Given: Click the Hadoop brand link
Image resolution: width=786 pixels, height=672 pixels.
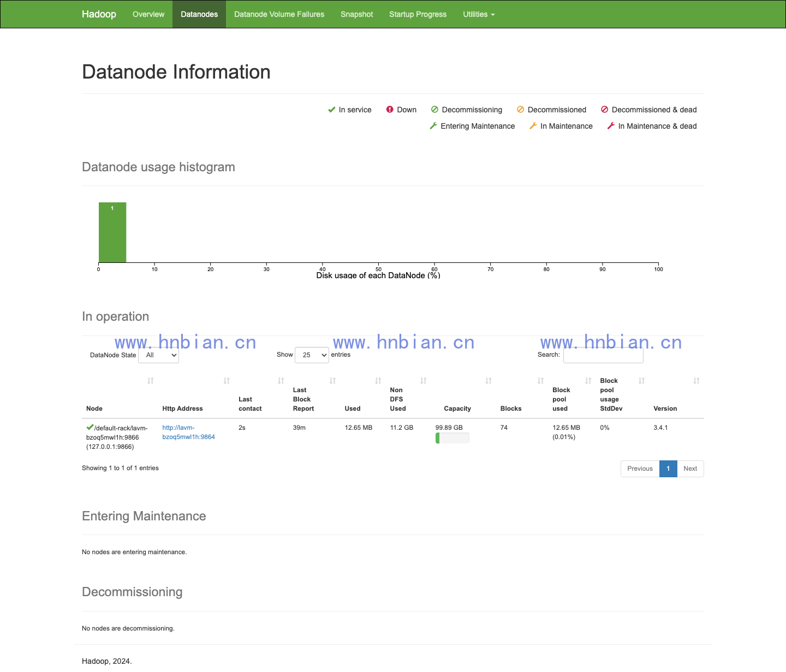Looking at the screenshot, I should [99, 14].
